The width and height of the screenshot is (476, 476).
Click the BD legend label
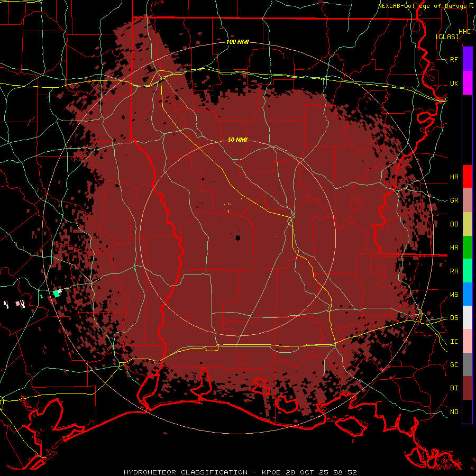(x=454, y=224)
